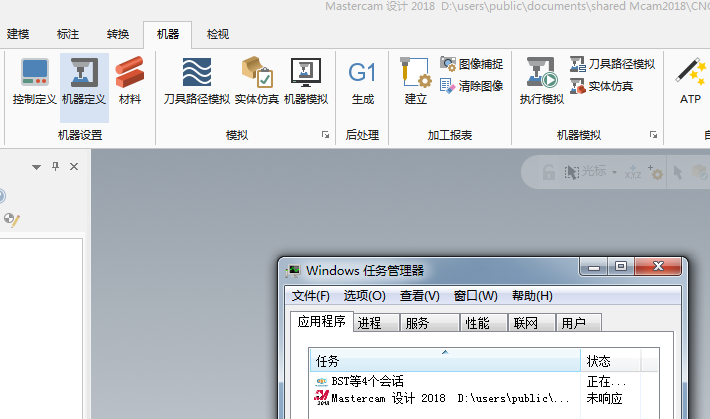Switch to 性能 tab in Task Manager
710x419 pixels.
tap(484, 323)
